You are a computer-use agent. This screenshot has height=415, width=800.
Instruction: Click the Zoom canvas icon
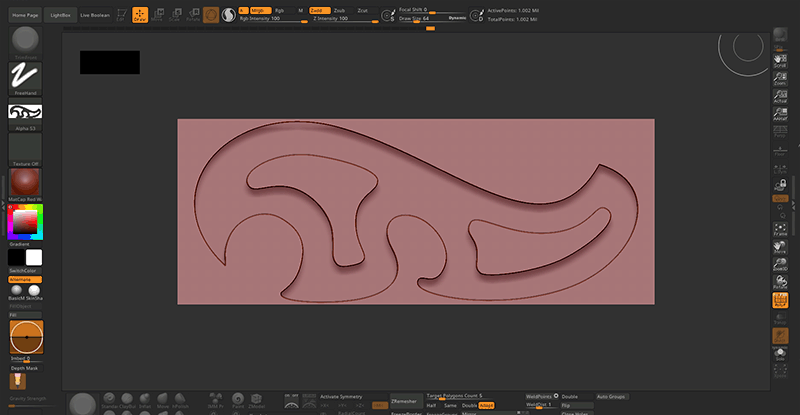coord(780,78)
